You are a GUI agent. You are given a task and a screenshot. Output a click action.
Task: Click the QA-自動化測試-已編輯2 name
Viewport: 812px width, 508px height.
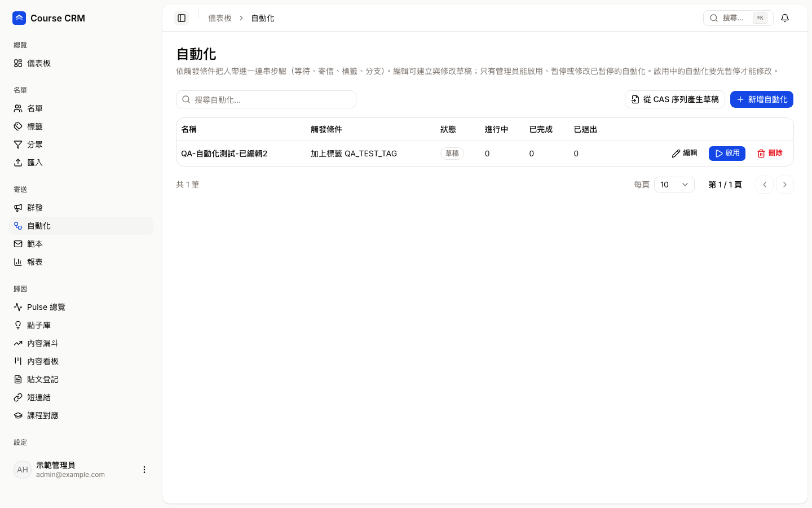(x=224, y=154)
